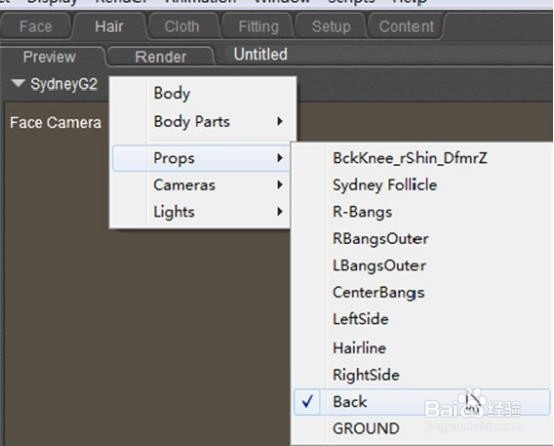Image resolution: width=554 pixels, height=446 pixels.
Task: Switch to the Content room tab
Action: coord(406,27)
